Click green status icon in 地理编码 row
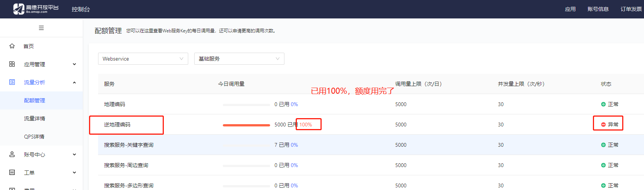 (x=603, y=104)
